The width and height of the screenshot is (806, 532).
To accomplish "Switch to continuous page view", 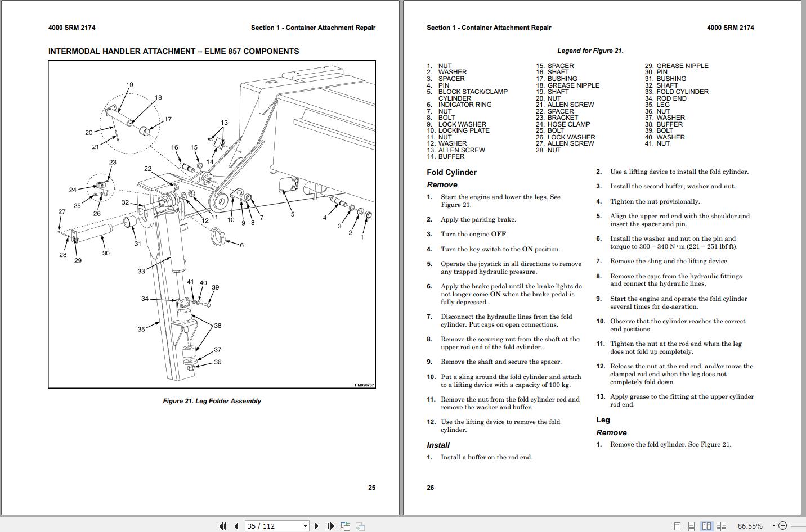I will coord(691,526).
